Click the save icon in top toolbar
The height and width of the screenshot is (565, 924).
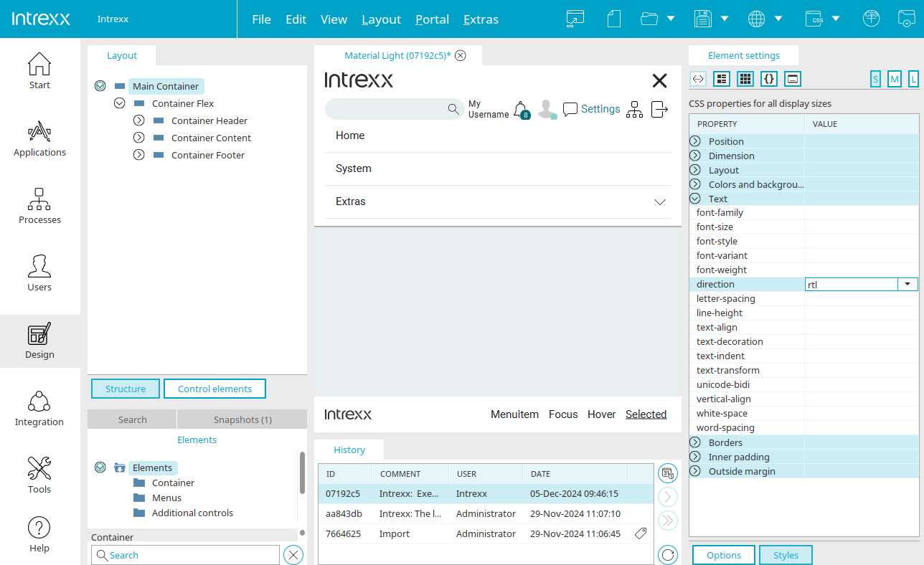[x=703, y=19]
